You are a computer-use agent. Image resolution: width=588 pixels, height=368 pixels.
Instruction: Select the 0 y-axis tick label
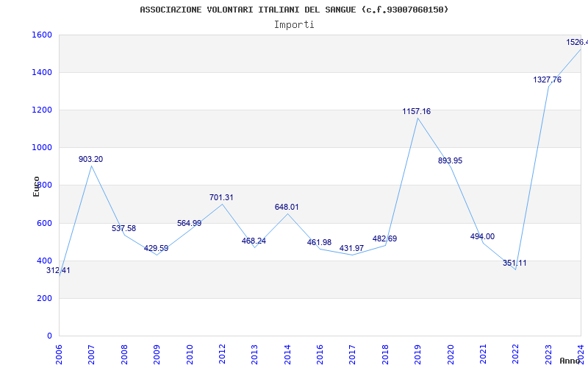[x=49, y=336]
